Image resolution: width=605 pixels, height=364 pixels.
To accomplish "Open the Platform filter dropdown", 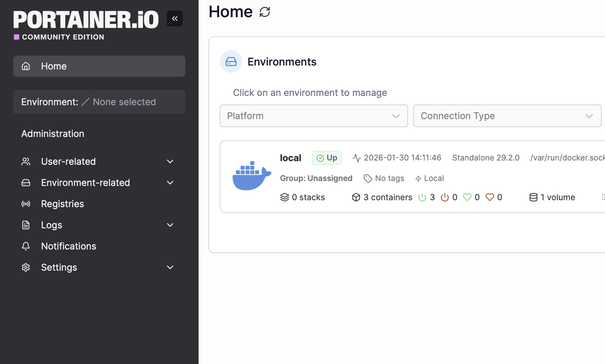I will point(313,116).
